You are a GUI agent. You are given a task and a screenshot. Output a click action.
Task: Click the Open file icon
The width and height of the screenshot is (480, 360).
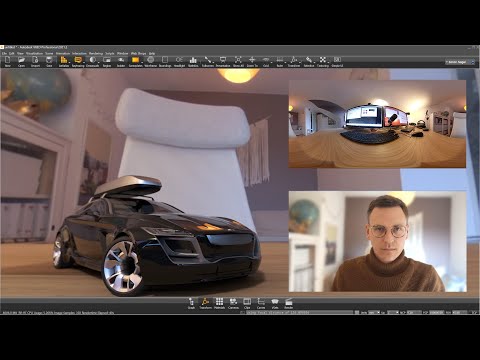click(x=21, y=62)
